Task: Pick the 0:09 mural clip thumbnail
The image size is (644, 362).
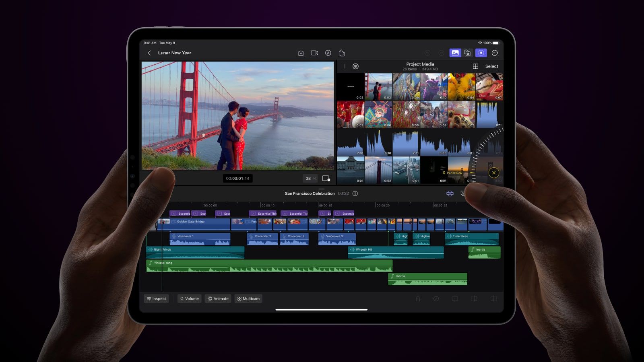Action: tap(406, 86)
